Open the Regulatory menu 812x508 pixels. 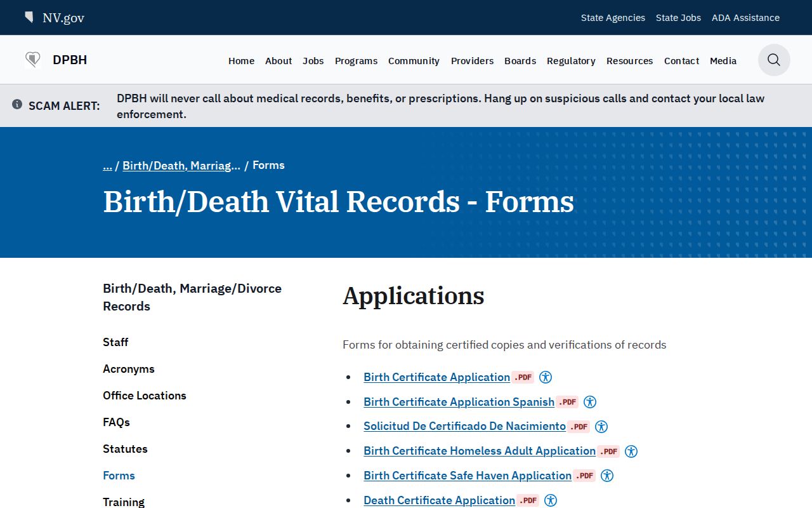571,61
